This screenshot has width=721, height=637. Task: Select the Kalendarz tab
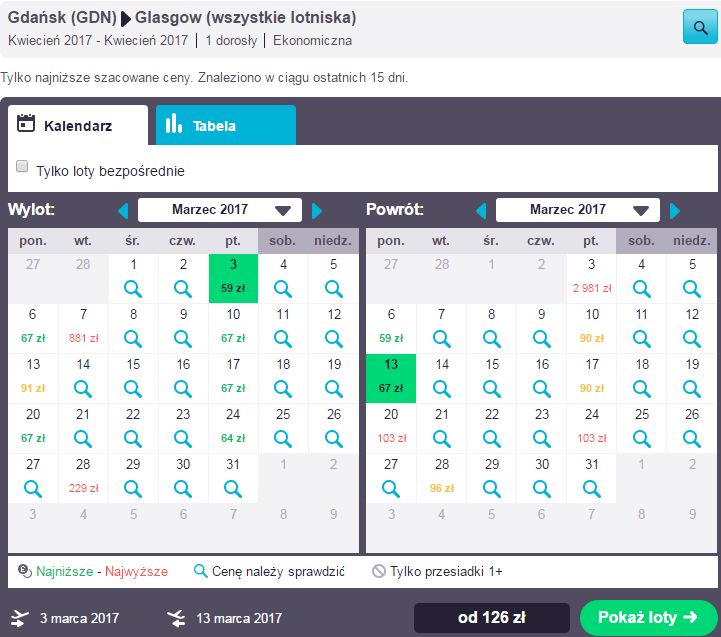(79, 126)
